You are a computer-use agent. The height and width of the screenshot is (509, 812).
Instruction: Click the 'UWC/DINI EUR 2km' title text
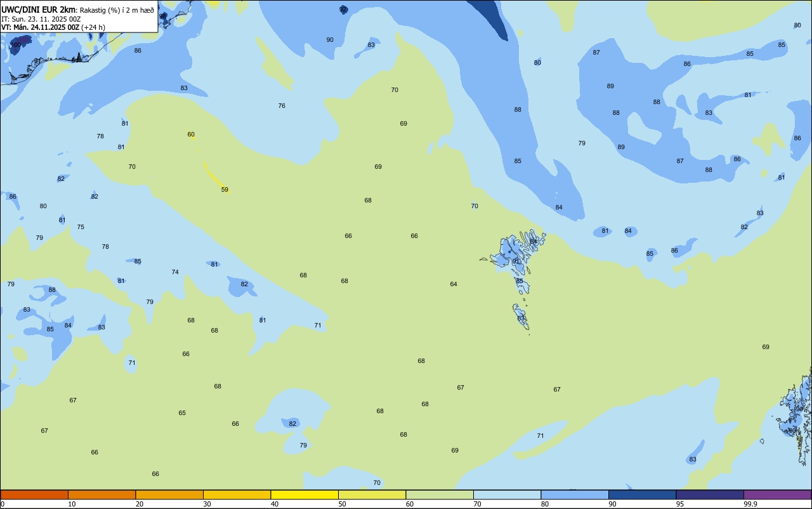(x=38, y=10)
